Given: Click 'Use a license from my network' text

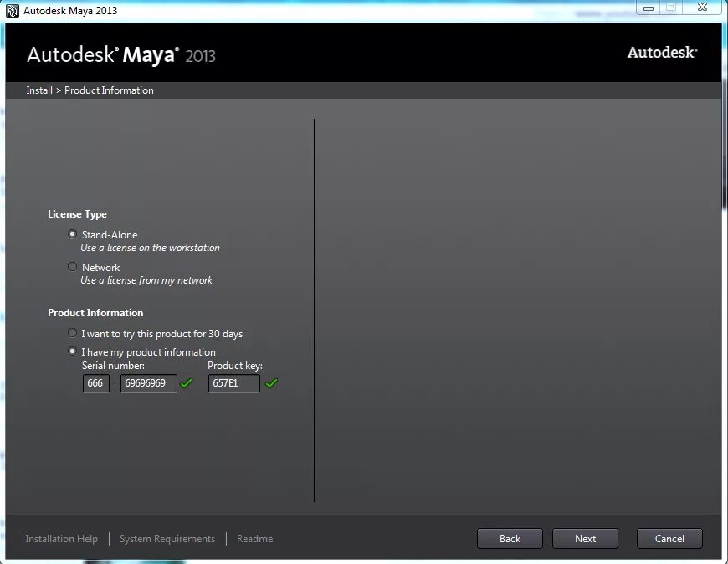Looking at the screenshot, I should point(146,280).
